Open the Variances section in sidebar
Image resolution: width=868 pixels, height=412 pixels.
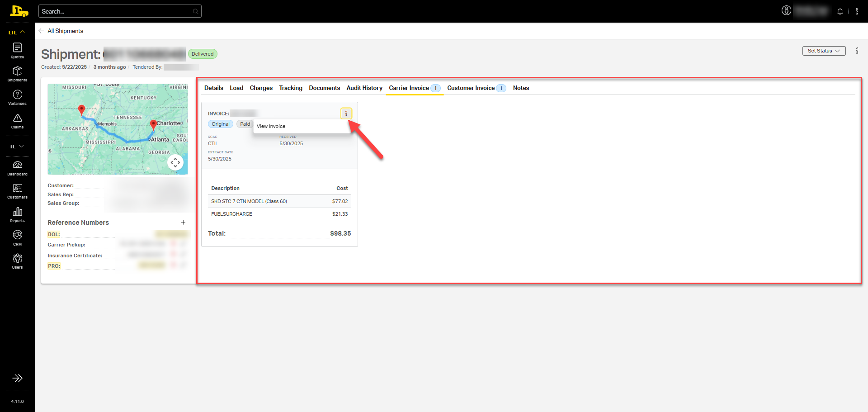[x=17, y=98]
